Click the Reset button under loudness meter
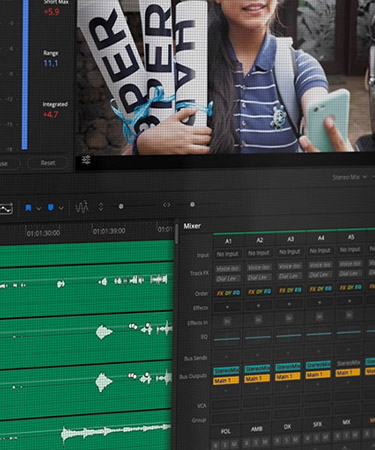The height and width of the screenshot is (450, 375). [48, 163]
